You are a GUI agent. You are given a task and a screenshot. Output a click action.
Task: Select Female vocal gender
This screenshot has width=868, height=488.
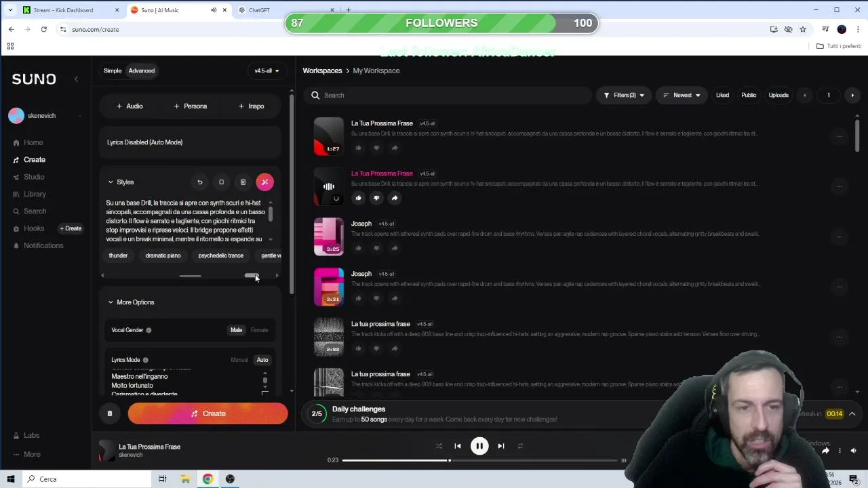pyautogui.click(x=259, y=330)
